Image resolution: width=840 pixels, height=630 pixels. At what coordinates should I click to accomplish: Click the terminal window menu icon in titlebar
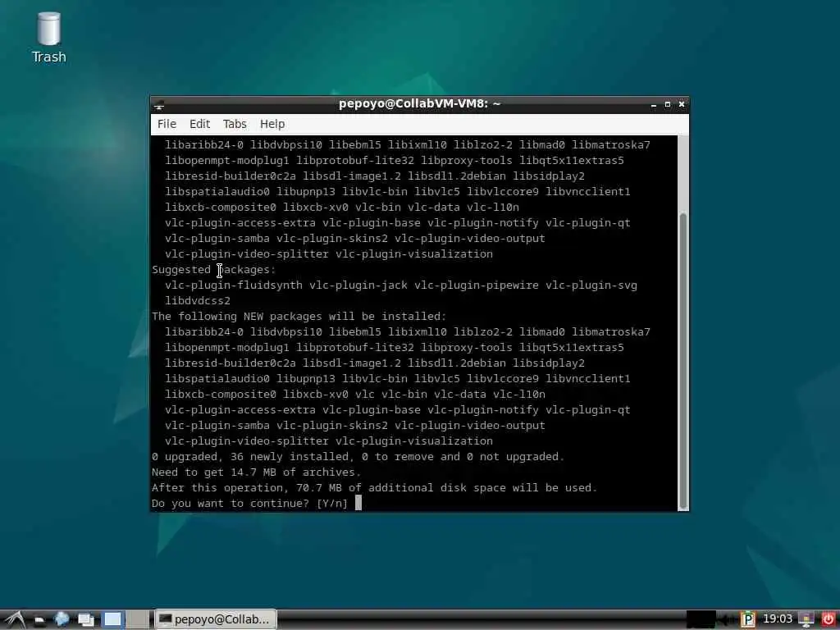(158, 104)
